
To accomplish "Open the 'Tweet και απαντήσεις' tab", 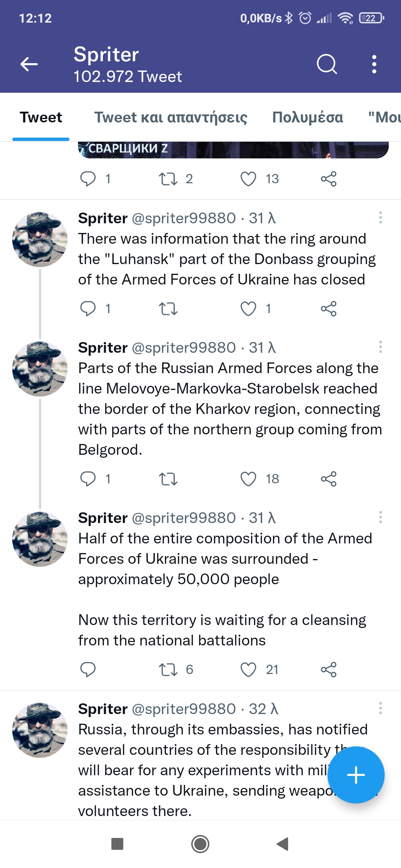I will tap(171, 117).
